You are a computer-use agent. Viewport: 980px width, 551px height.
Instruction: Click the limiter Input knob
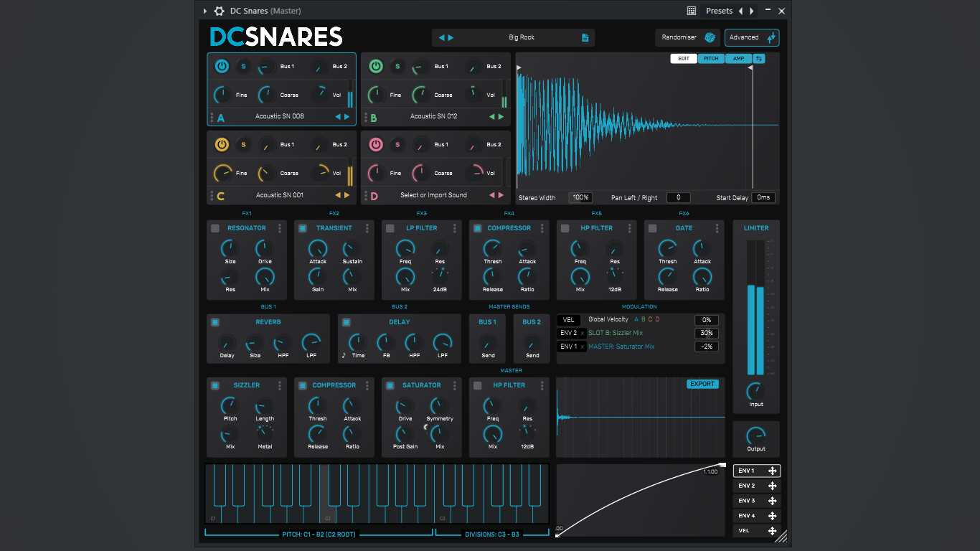pyautogui.click(x=756, y=391)
